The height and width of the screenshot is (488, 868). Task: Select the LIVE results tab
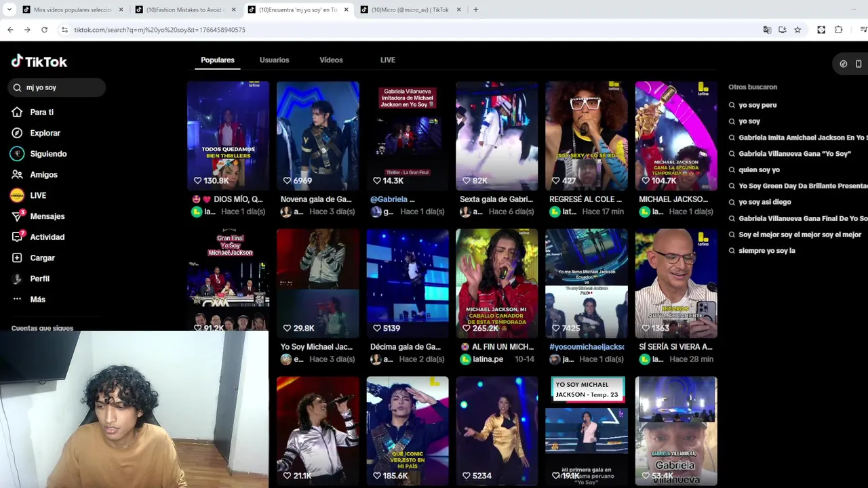(x=388, y=60)
